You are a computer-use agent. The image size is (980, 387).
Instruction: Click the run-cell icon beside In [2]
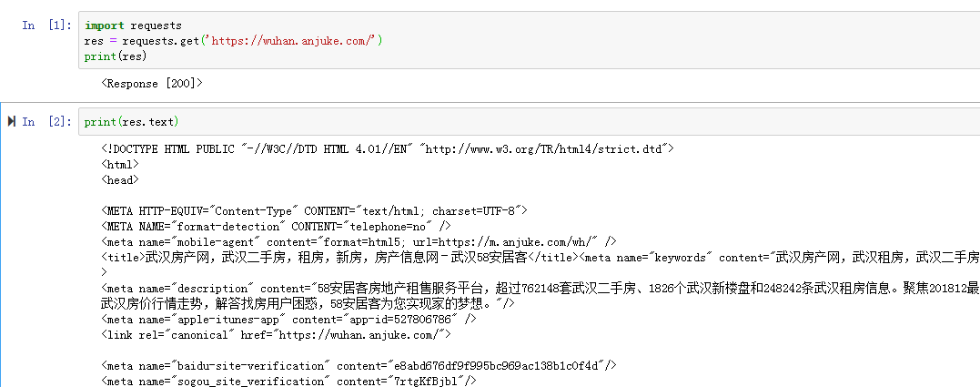(11, 121)
